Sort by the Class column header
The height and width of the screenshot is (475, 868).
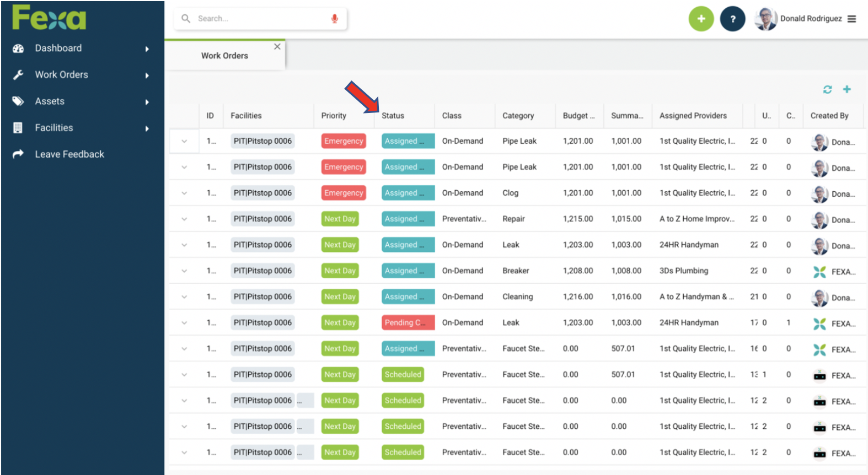452,116
